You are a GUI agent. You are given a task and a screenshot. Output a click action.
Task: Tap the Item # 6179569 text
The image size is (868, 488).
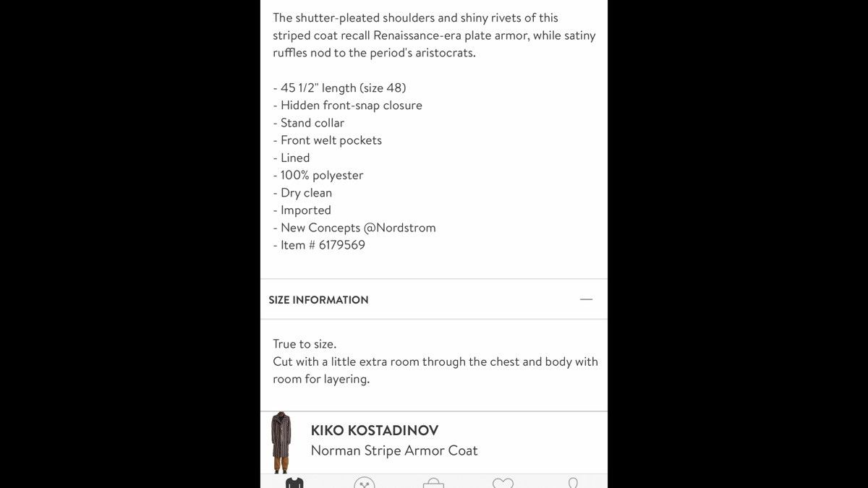pos(319,245)
